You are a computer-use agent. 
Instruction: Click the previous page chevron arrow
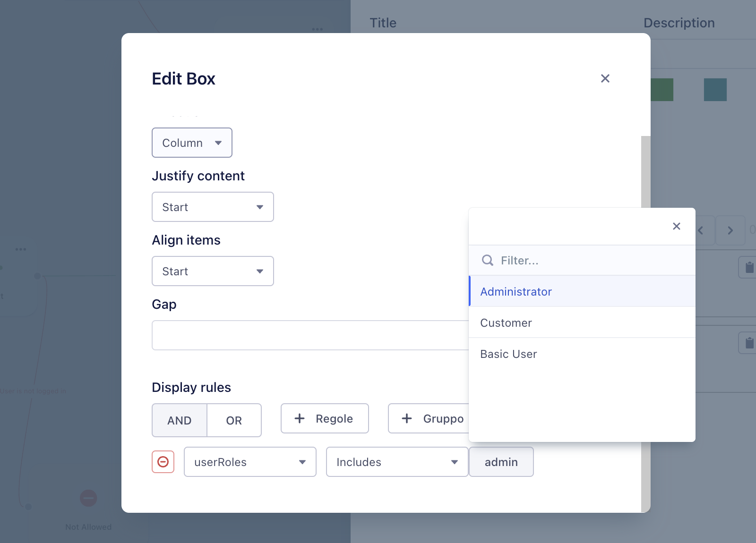point(701,230)
